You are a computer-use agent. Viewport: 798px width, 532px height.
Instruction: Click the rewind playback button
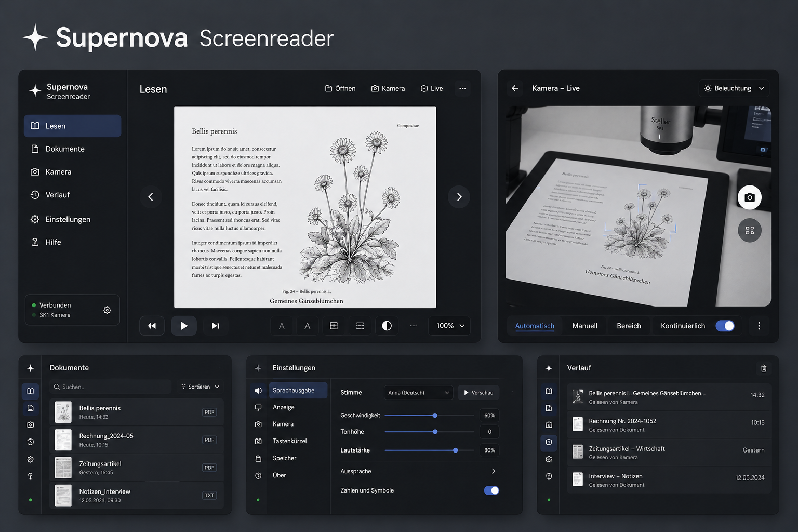152,326
